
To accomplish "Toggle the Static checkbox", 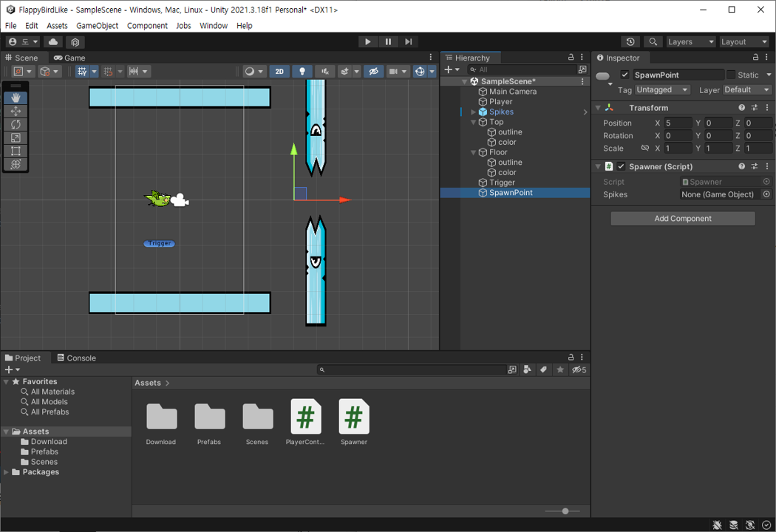I will 731,75.
